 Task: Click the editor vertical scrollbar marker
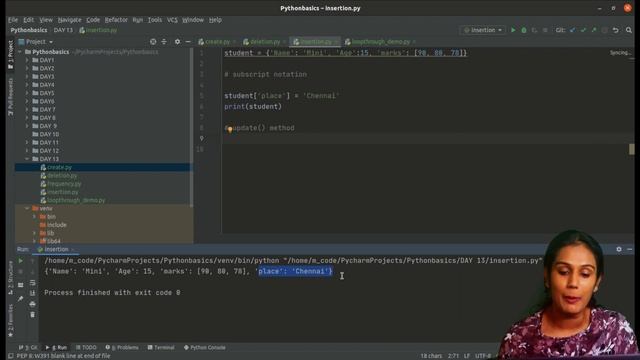pyautogui.click(x=631, y=149)
